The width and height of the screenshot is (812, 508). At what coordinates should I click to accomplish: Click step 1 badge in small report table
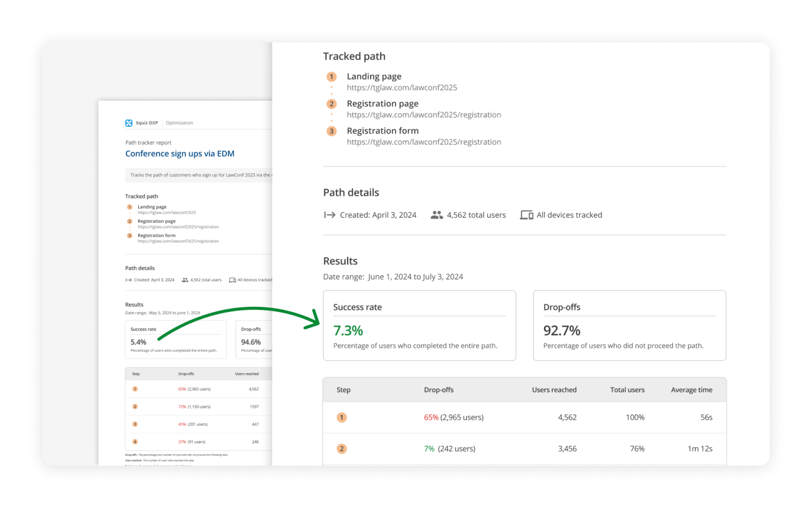(135, 389)
